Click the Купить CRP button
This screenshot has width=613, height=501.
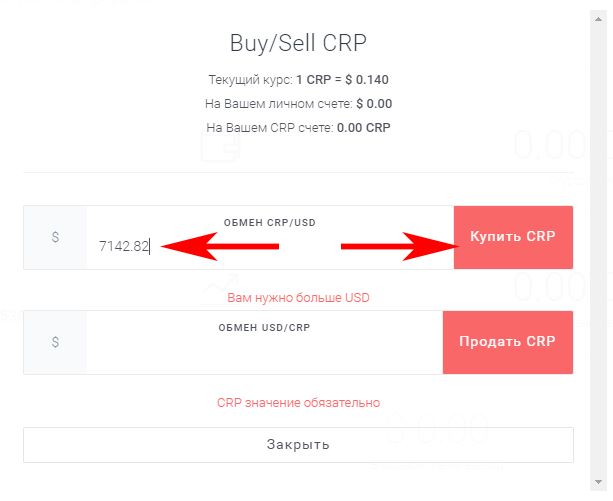click(x=513, y=237)
